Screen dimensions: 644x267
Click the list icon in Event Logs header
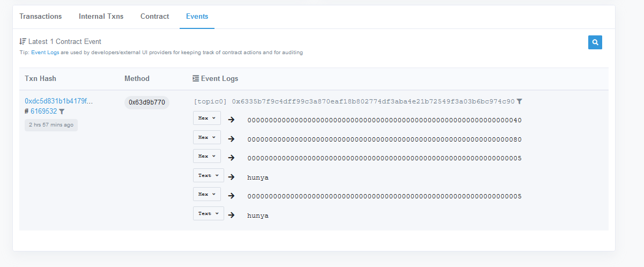196,79
